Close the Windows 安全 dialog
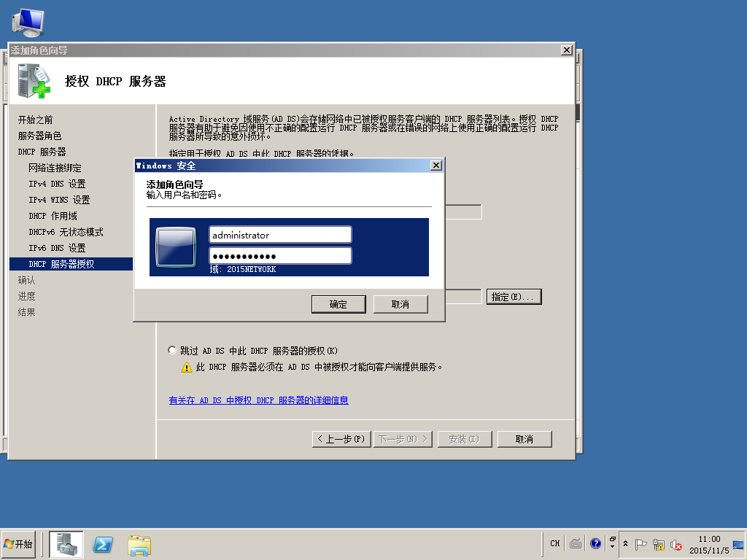The height and width of the screenshot is (560, 747). tap(436, 166)
